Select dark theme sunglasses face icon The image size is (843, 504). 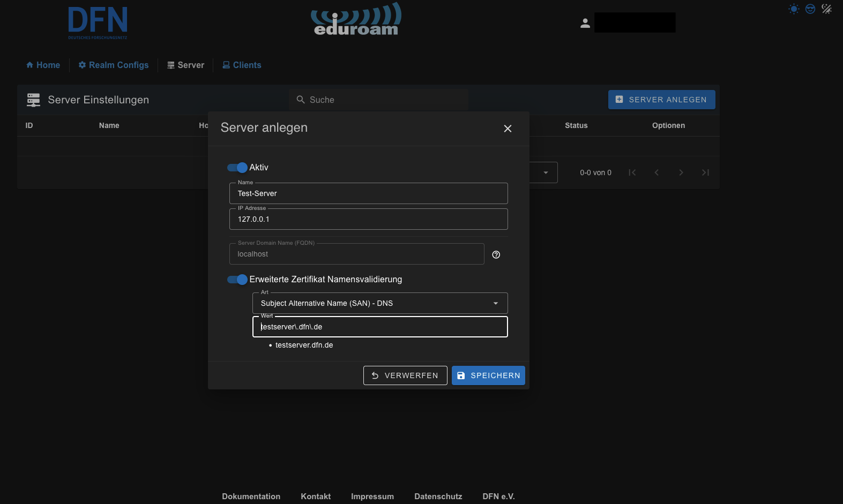click(810, 9)
